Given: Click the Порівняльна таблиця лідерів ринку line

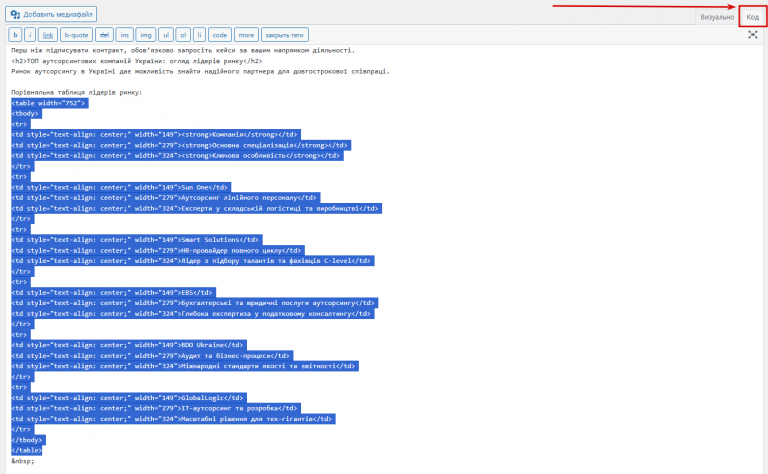Looking at the screenshot, I should pos(77,93).
